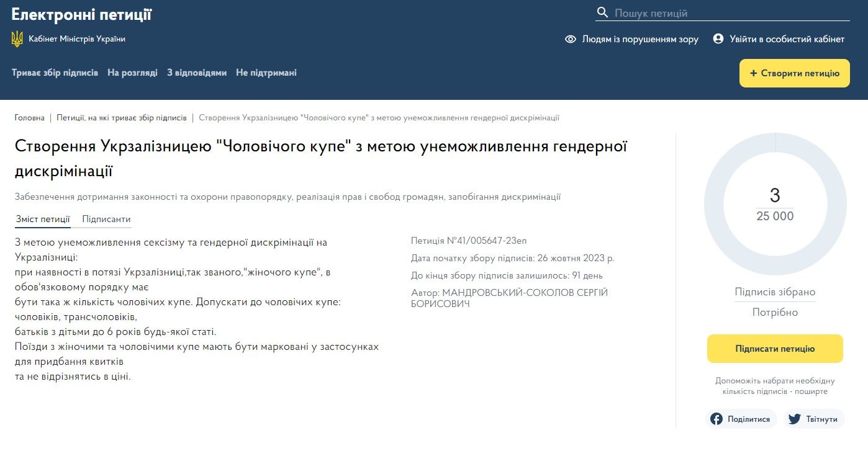Click the user account profile icon
The width and height of the screenshot is (868, 451).
tap(718, 39)
